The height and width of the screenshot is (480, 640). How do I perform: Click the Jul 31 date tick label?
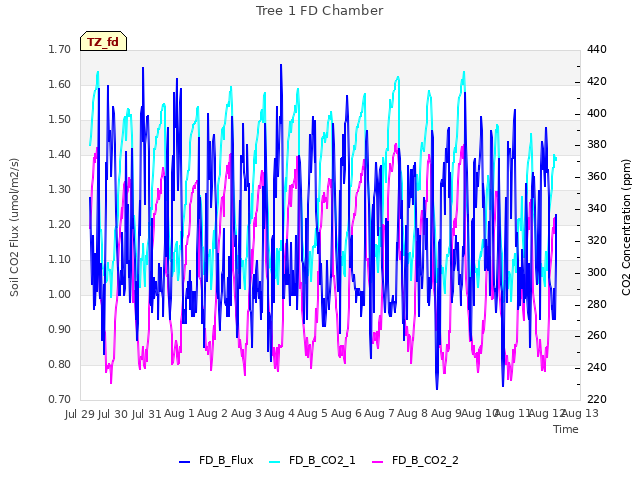(x=146, y=414)
